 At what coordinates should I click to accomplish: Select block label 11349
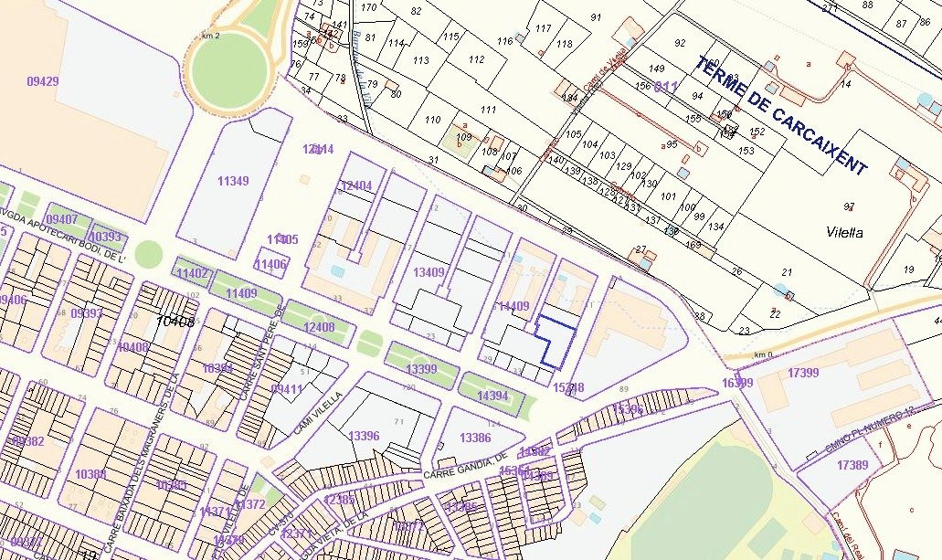pyautogui.click(x=233, y=181)
